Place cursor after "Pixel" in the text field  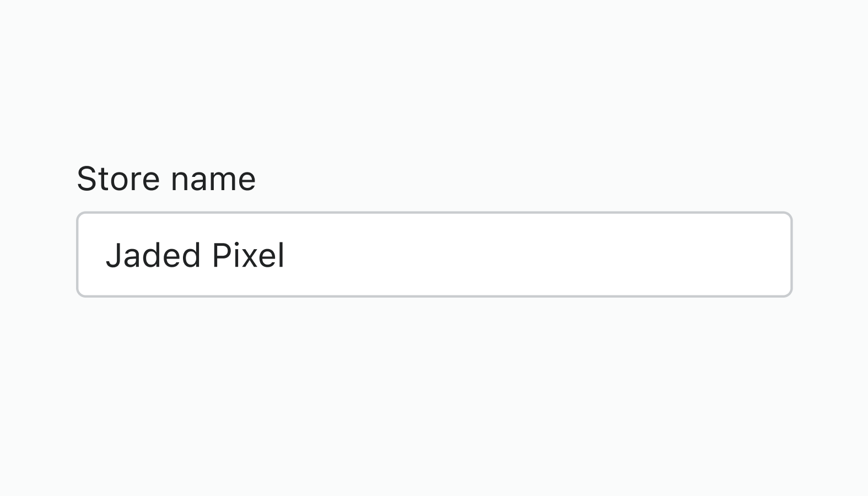point(286,256)
